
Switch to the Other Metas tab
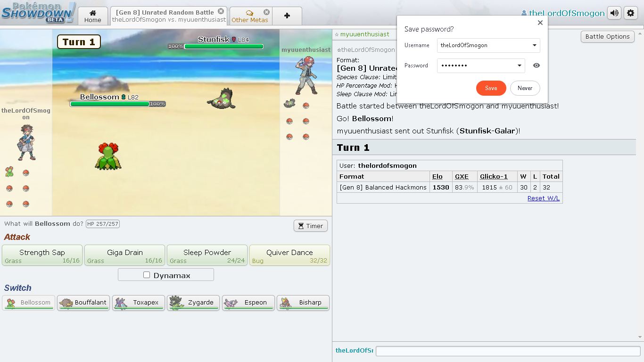pos(250,16)
